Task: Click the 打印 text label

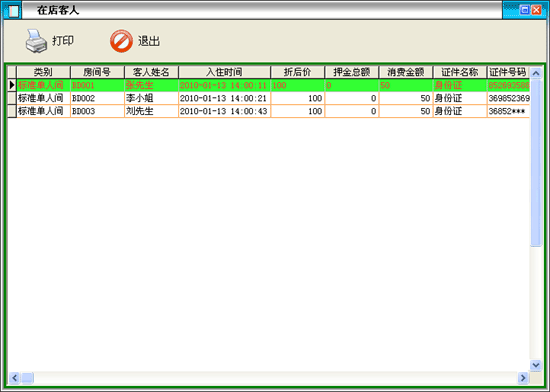Action: 63,41
